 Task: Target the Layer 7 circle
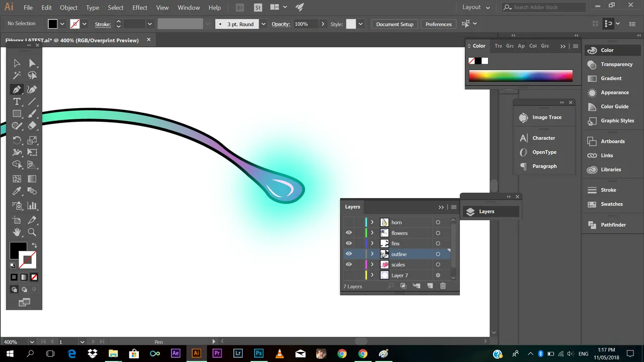[438, 275]
